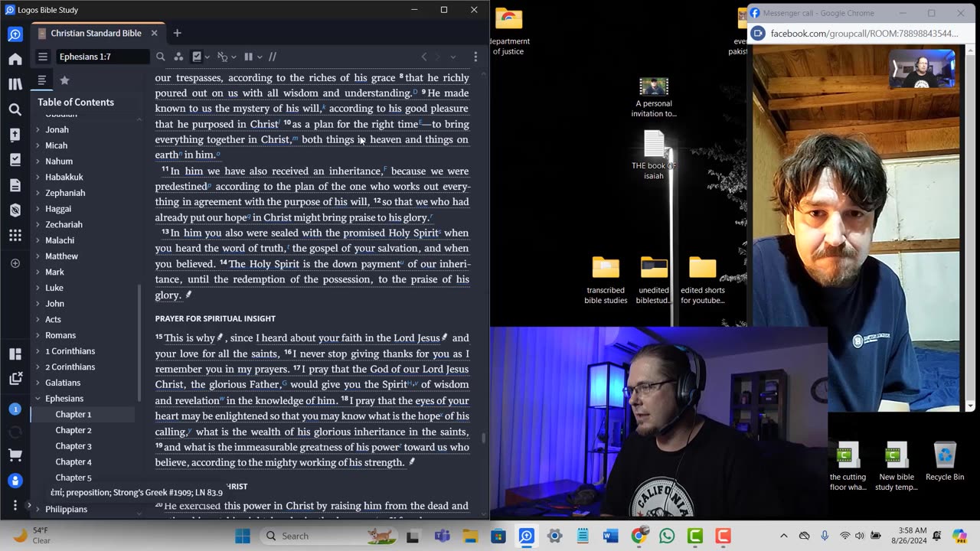Click the inline search magnifier in toolbar
The image size is (980, 551).
(x=160, y=57)
